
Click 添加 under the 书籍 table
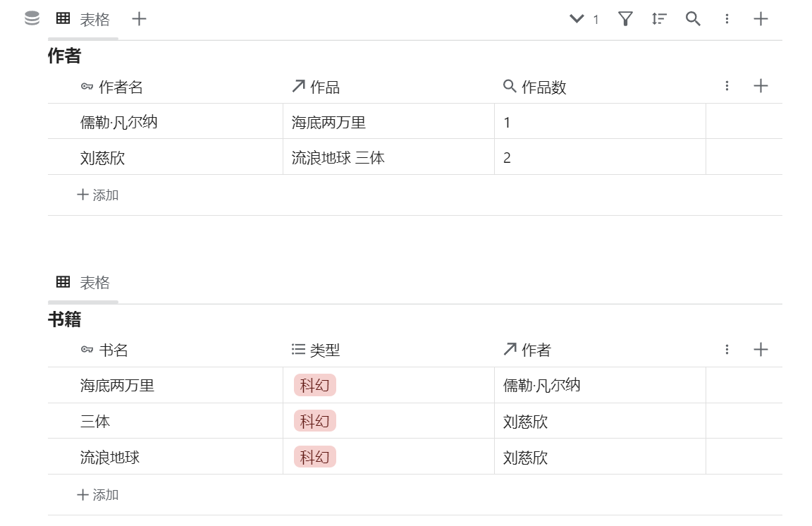click(x=98, y=495)
